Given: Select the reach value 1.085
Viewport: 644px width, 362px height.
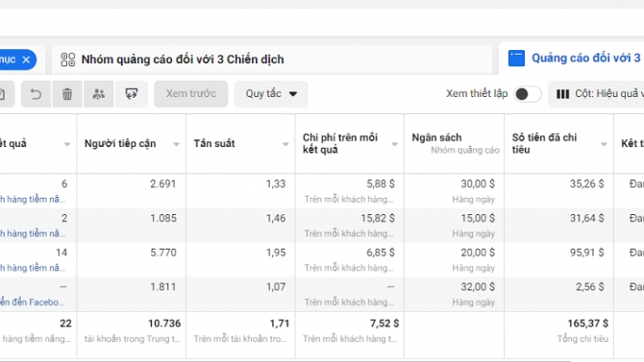Looking at the screenshot, I should pos(163,218).
